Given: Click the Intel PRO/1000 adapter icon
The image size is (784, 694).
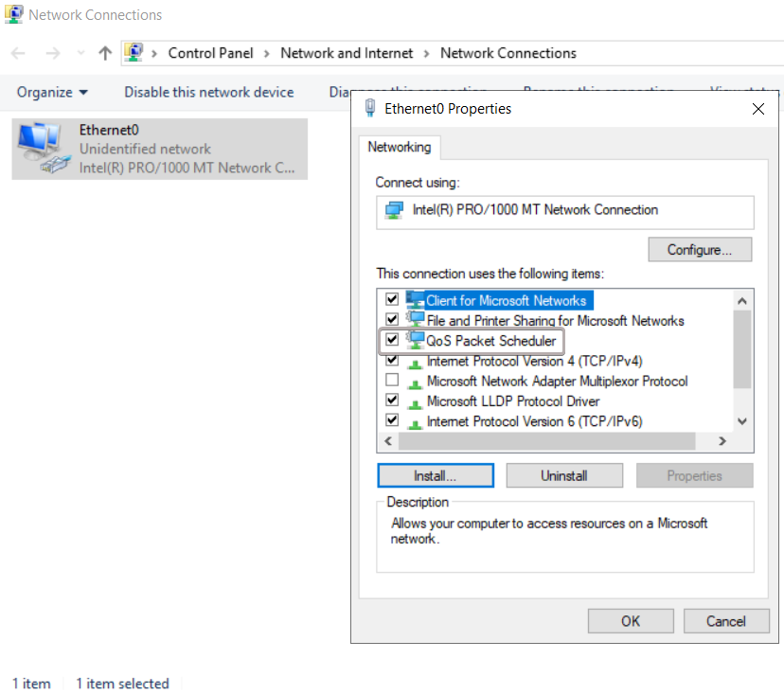Looking at the screenshot, I should tap(395, 210).
